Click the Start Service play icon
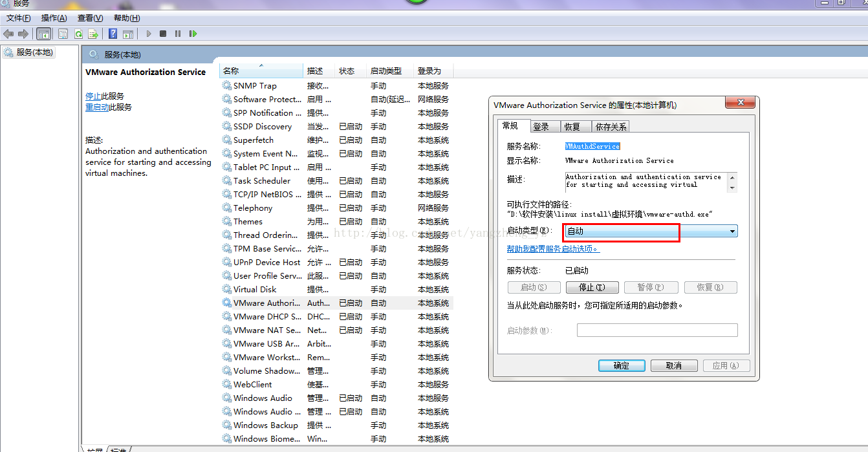Viewport: 868px width, 452px height. coord(149,34)
